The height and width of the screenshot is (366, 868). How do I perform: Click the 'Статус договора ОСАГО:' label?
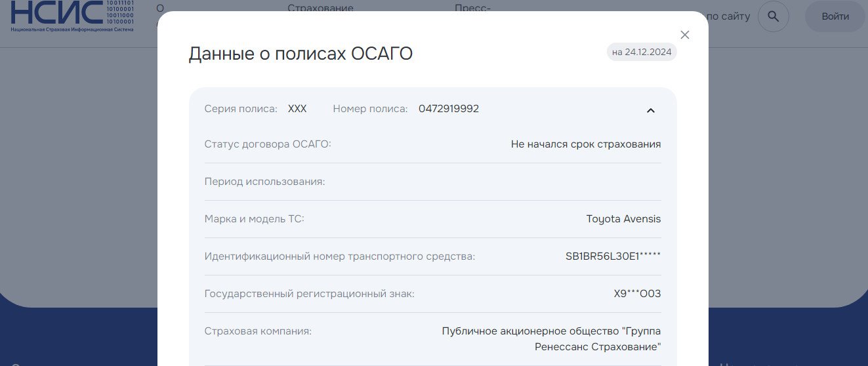(268, 144)
